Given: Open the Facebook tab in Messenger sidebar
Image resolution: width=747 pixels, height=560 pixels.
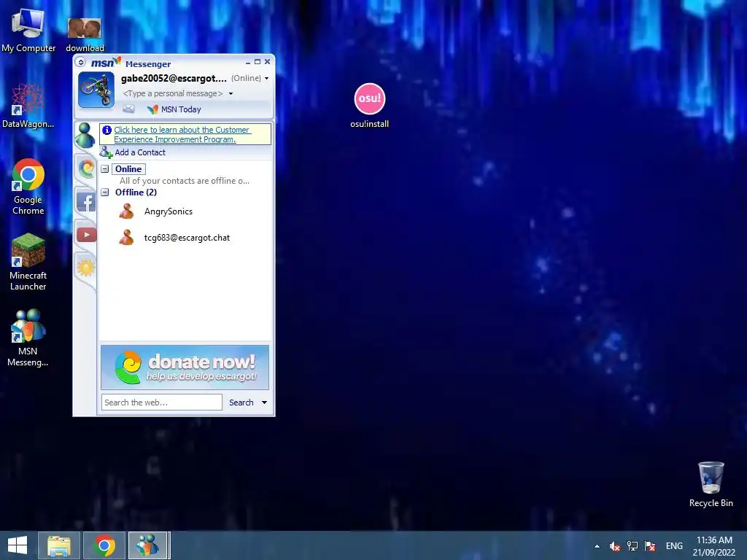Looking at the screenshot, I should point(86,203).
